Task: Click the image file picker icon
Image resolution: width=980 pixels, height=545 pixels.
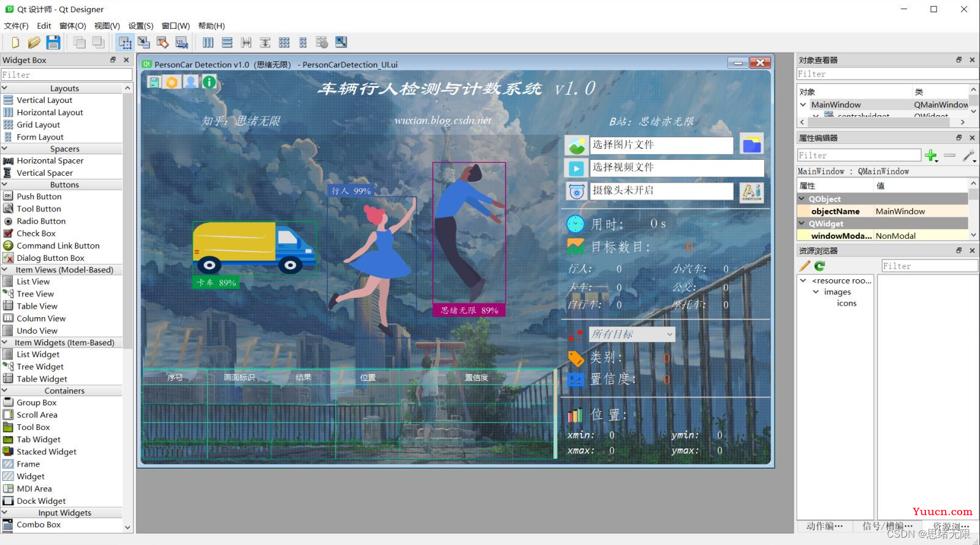Action: [576, 145]
